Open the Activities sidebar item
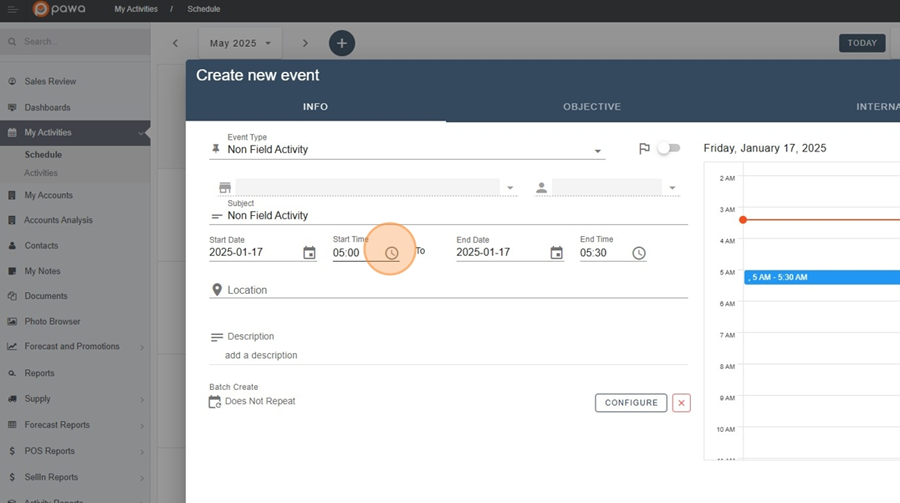900x503 pixels. [41, 173]
